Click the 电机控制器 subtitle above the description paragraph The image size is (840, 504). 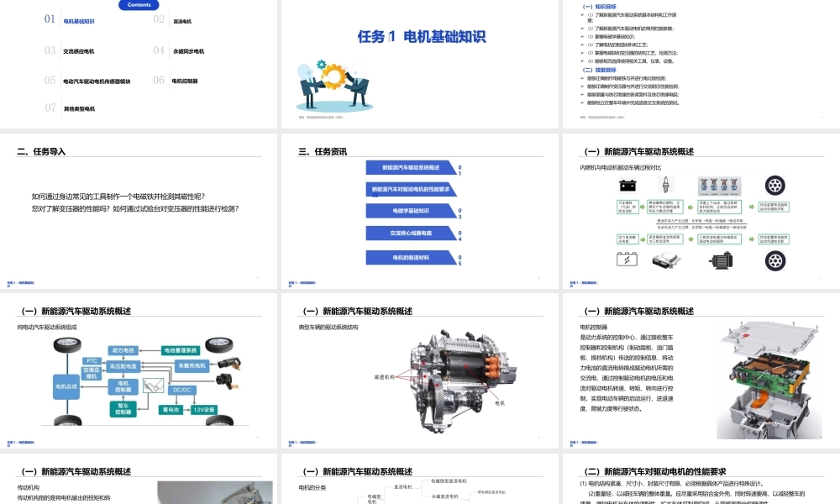(594, 328)
